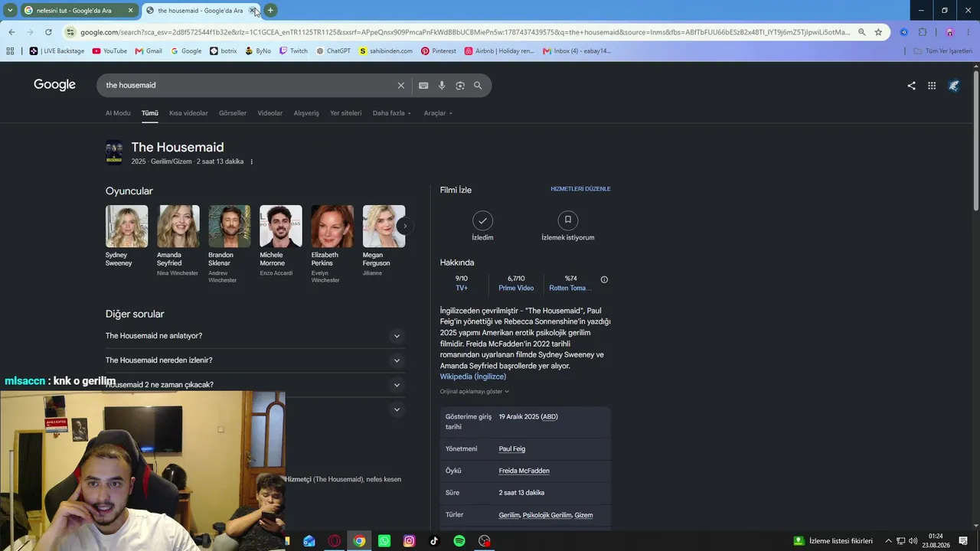View site information for google.com

click(70, 32)
